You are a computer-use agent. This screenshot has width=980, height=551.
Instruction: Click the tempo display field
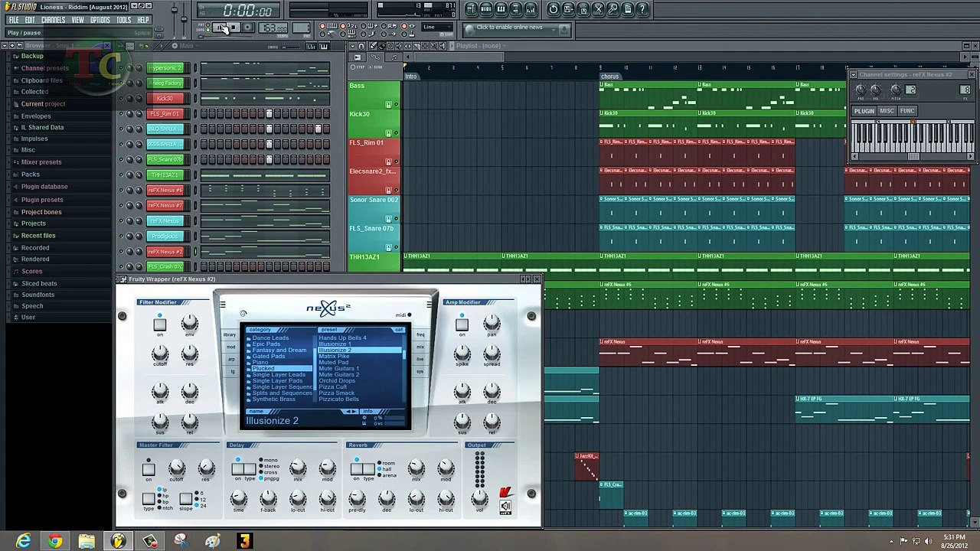coord(273,28)
